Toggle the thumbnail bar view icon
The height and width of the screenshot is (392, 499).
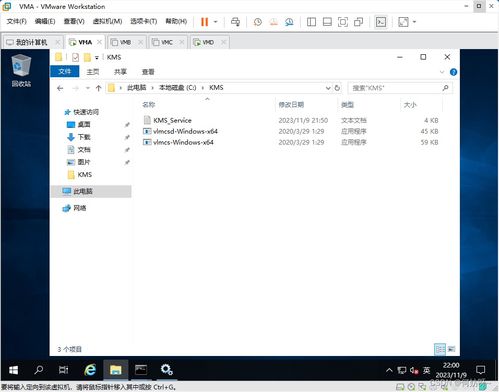click(327, 22)
